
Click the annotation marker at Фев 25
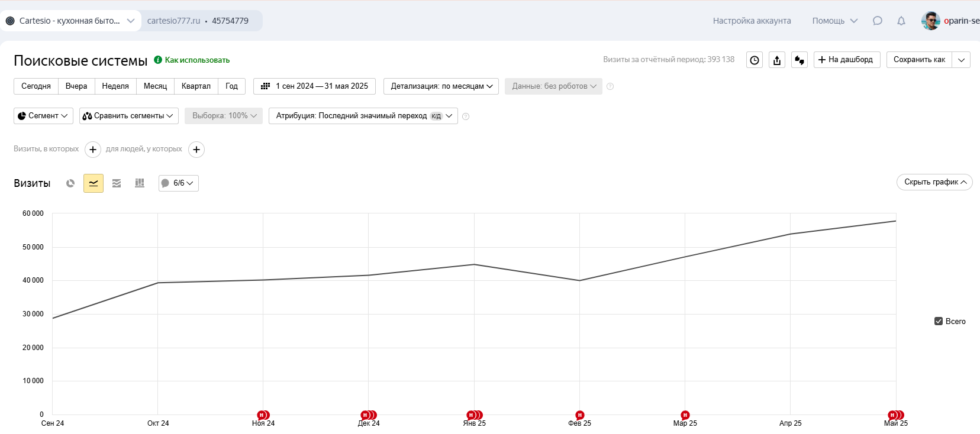(580, 415)
